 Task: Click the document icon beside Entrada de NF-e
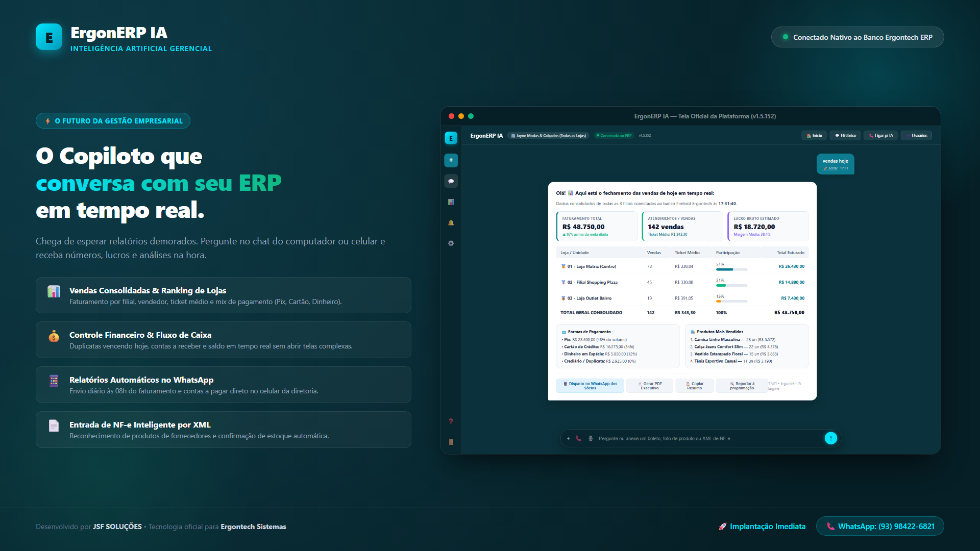click(54, 425)
